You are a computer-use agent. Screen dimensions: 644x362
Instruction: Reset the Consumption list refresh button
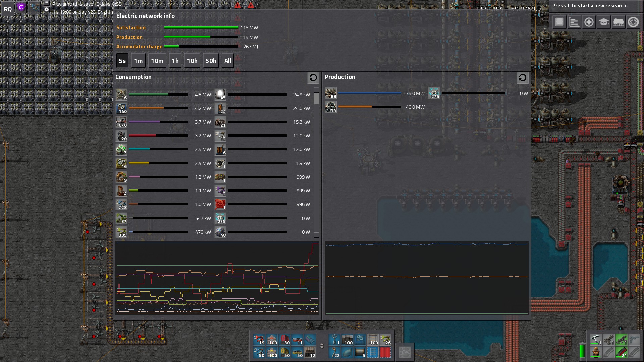[x=313, y=78]
